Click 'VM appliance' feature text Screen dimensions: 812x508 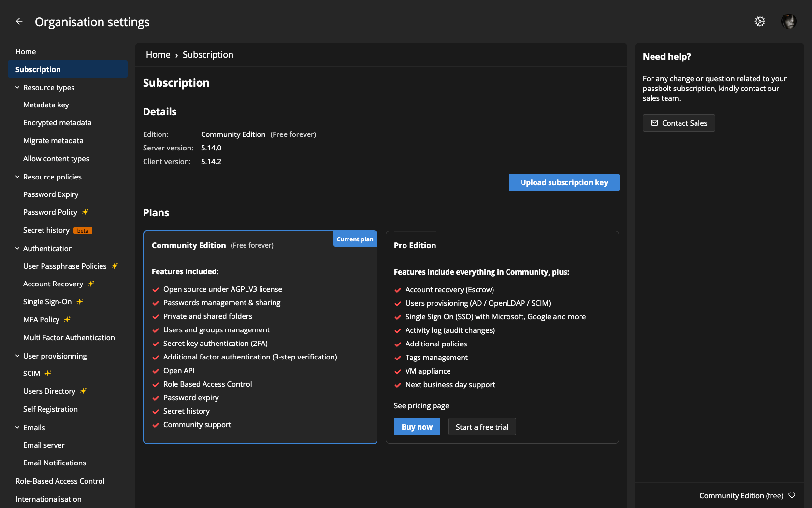pyautogui.click(x=428, y=371)
